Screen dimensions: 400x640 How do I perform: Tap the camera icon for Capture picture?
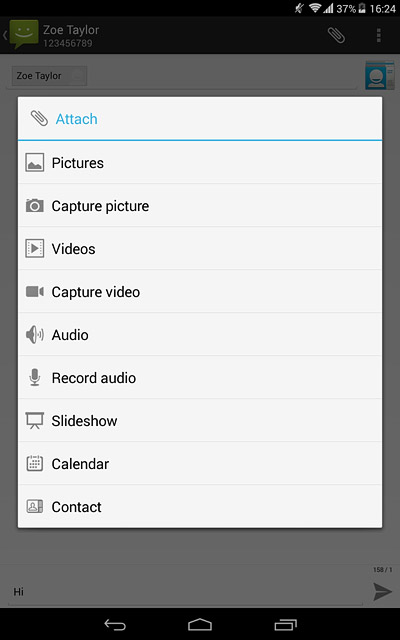click(x=35, y=205)
